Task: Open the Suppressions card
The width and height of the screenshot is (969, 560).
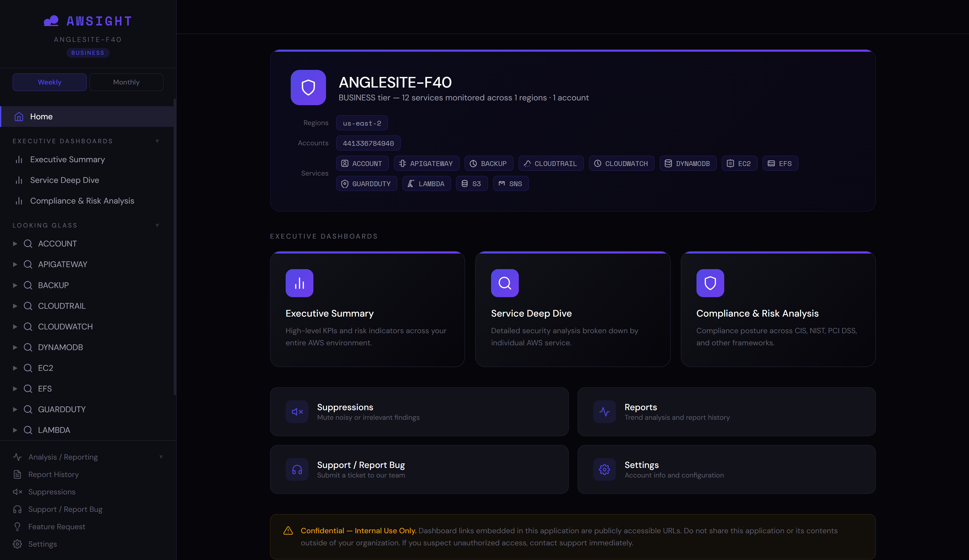Action: pos(419,412)
